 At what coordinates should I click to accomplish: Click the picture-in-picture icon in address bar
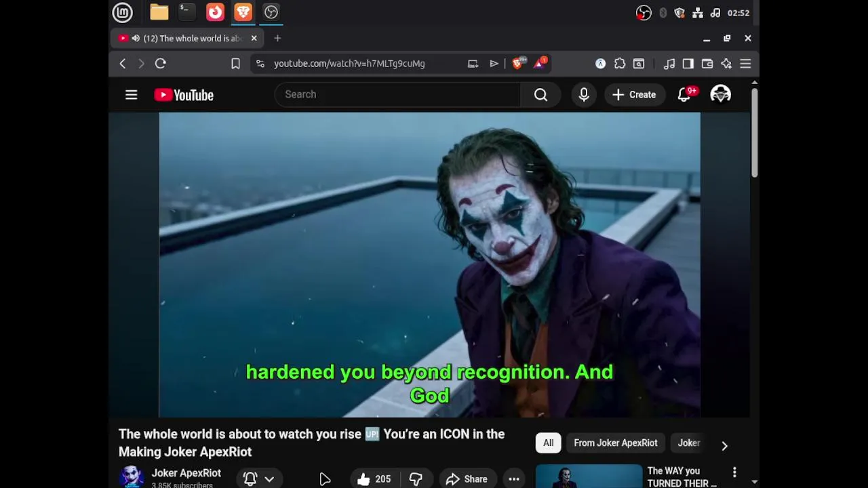click(473, 63)
